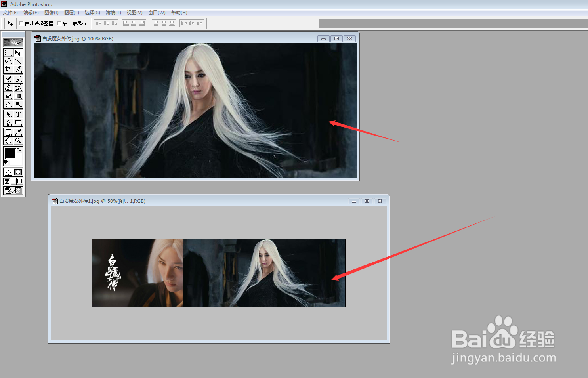The image size is (588, 378).
Task: Open the 文件(F) menu
Action: coord(10,13)
